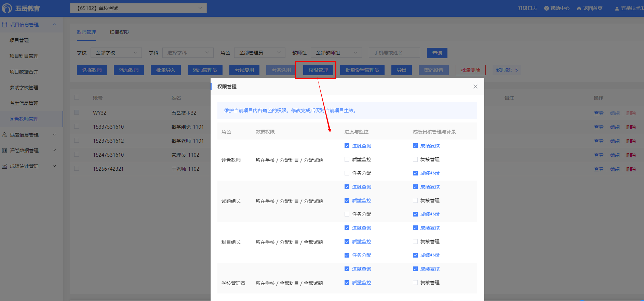Image resolution: width=644 pixels, height=301 pixels.
Task: Open the 全部学校 school dropdown
Action: click(x=116, y=53)
